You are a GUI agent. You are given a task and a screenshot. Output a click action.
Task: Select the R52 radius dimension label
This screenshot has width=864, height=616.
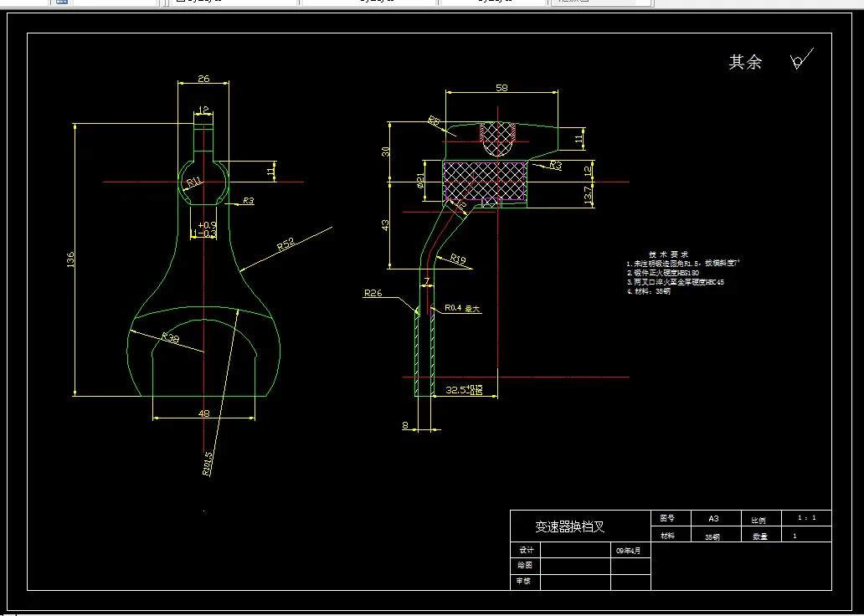(x=286, y=244)
